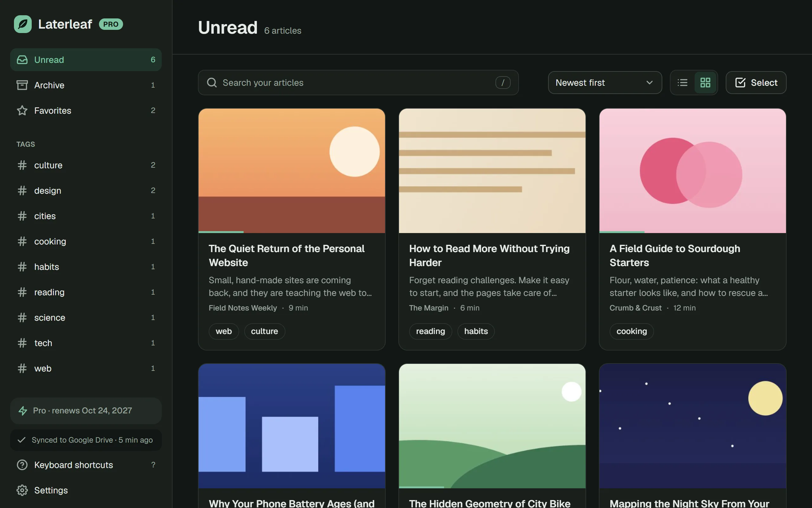Open A Field Guide to Sourdough Starters

click(675, 255)
